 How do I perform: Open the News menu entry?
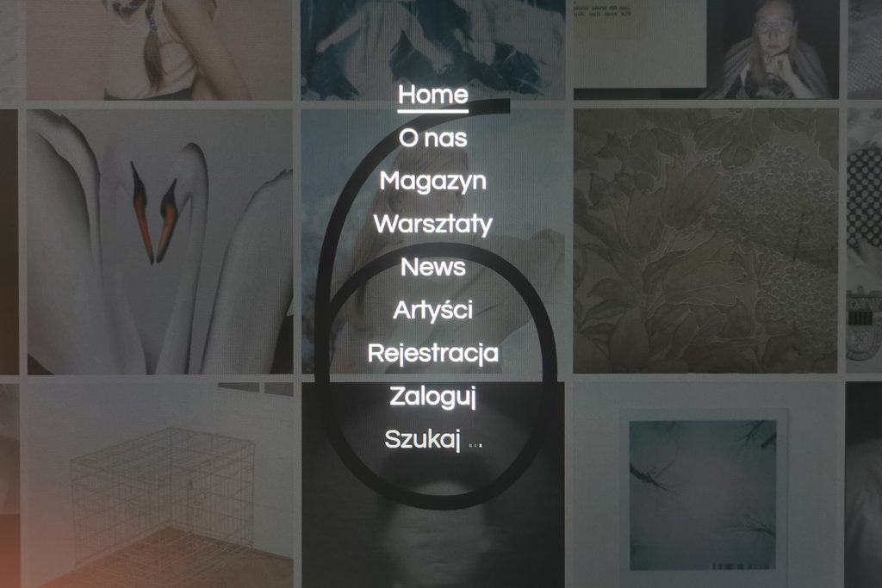pos(432,267)
